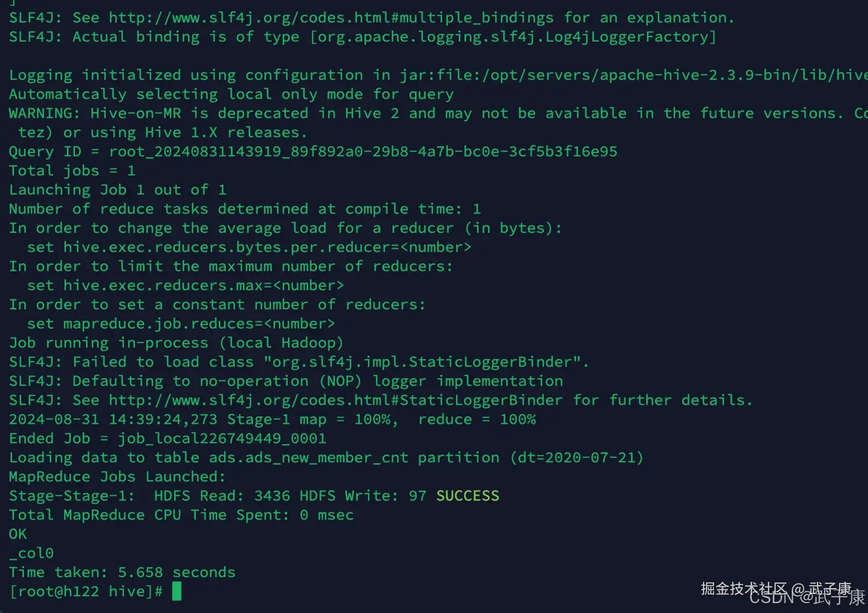Screen dimensions: 868x613
Task: Select the hive.exec.reducers.bytes.per.reducer setting line
Action: [249, 248]
